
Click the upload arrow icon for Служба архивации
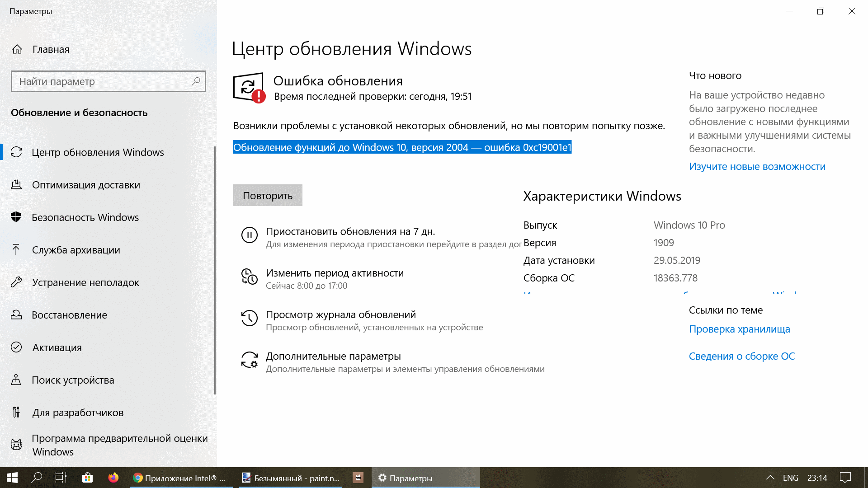[x=16, y=250]
